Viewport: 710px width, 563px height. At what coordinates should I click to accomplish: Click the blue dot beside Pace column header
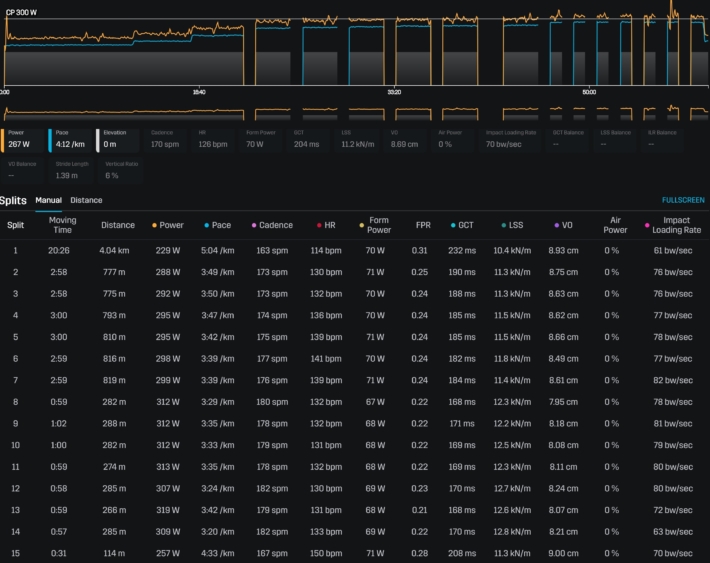(206, 225)
